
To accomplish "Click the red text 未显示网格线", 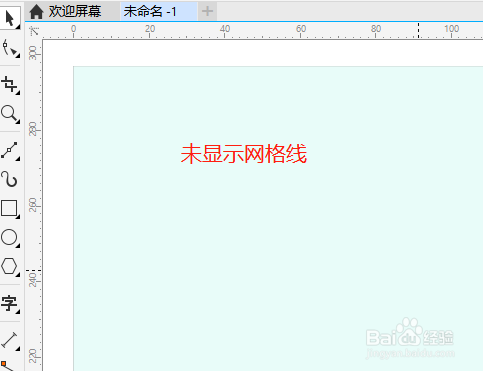I will (x=244, y=154).
